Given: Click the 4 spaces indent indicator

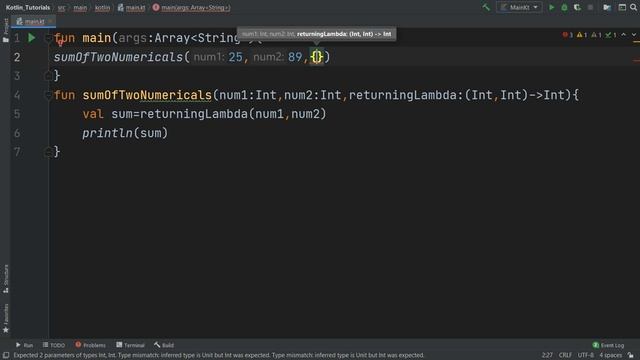Looking at the screenshot, I should pos(610,355).
